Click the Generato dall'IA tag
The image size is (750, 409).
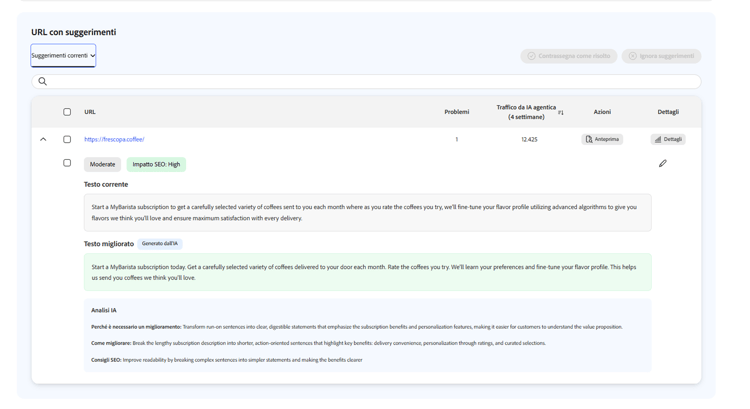160,243
